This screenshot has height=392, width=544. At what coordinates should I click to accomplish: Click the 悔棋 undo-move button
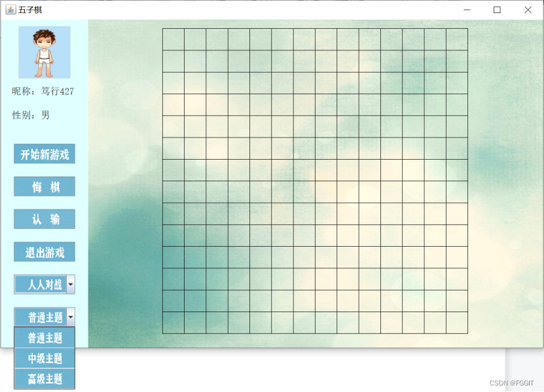point(44,187)
